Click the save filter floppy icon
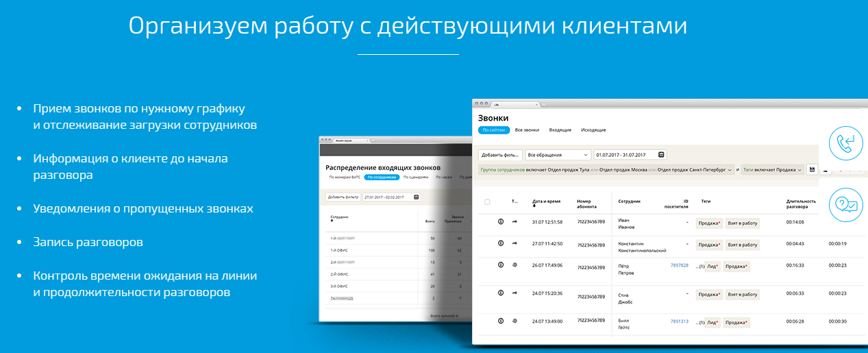Viewport: 868px width, 353px height. pyautogui.click(x=812, y=169)
